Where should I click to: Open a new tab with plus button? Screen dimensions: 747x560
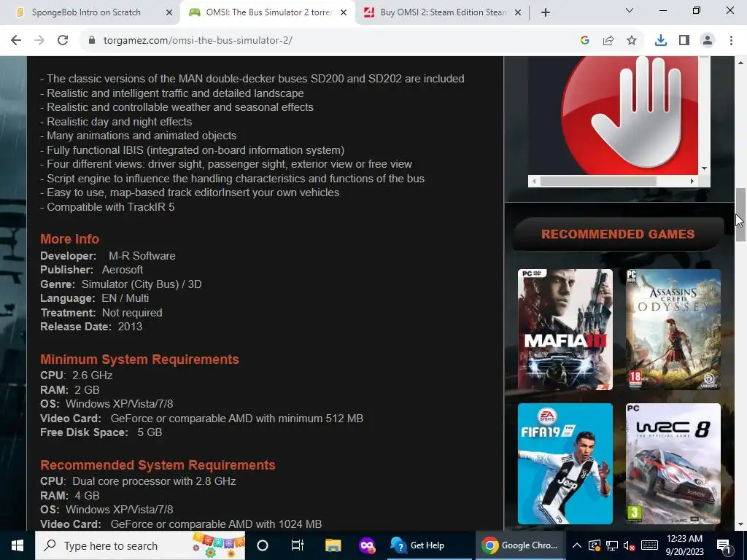(x=546, y=12)
